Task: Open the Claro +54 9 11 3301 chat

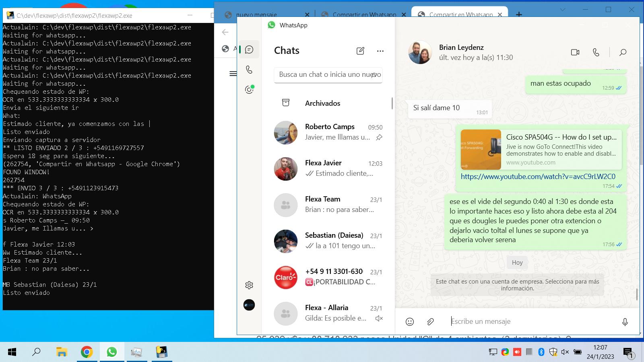Action: pyautogui.click(x=328, y=277)
